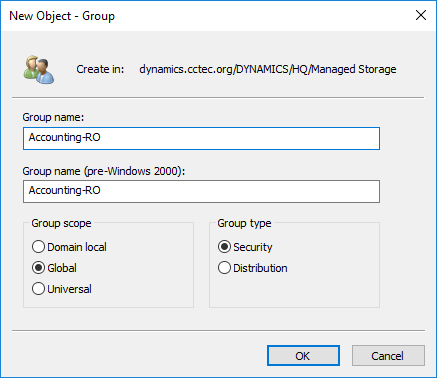The height and width of the screenshot is (378, 437).
Task: Click the two-person group icon
Action: [39, 69]
